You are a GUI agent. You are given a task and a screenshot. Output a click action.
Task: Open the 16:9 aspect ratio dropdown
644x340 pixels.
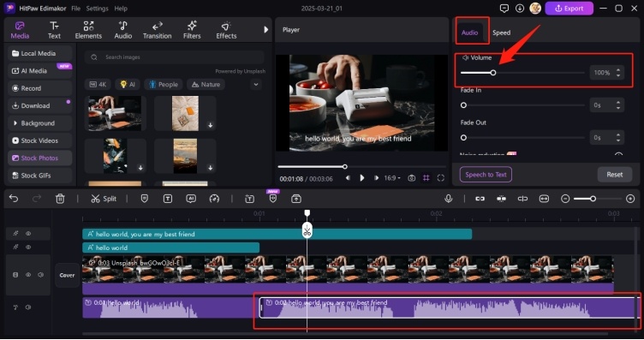[x=392, y=178]
